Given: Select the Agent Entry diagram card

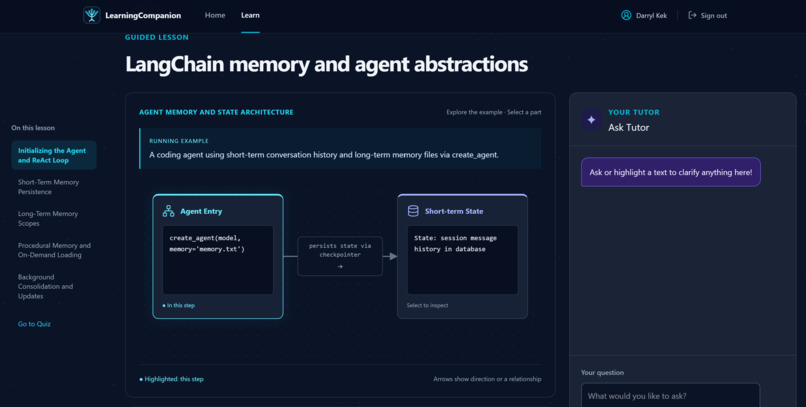Looking at the screenshot, I should [x=218, y=256].
